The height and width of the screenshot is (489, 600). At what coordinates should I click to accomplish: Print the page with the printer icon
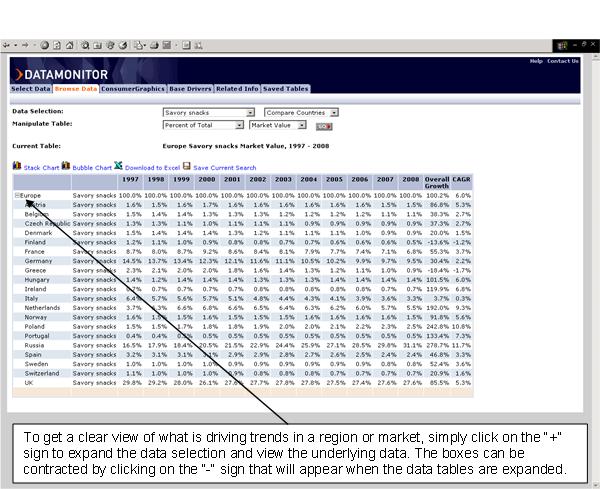154,45
